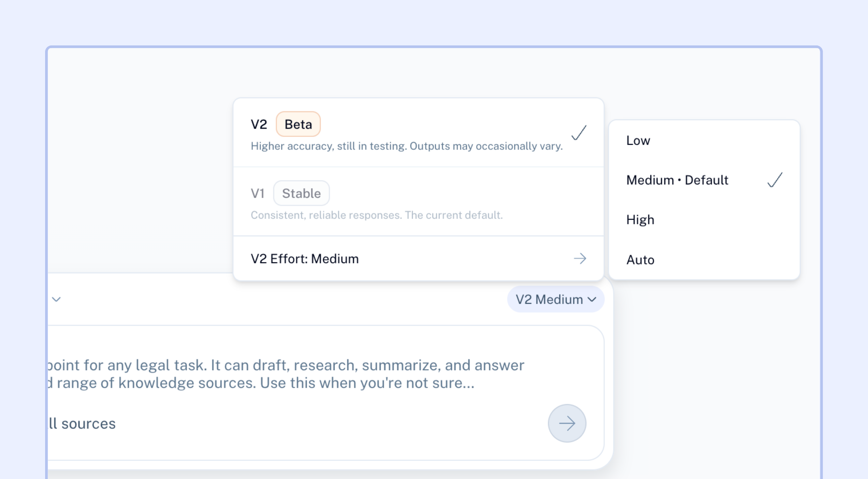Click the Beta badge label
868x479 pixels.
click(x=298, y=124)
